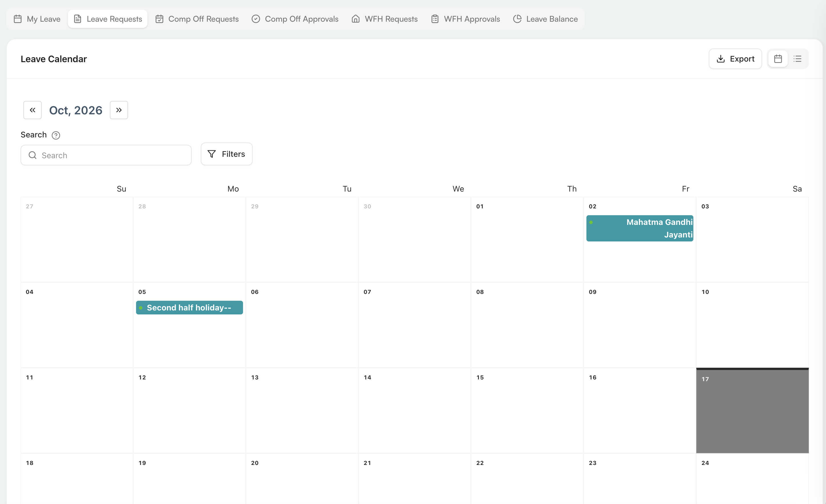826x504 pixels.
Task: Select date 03 in calendar
Action: pos(752,240)
